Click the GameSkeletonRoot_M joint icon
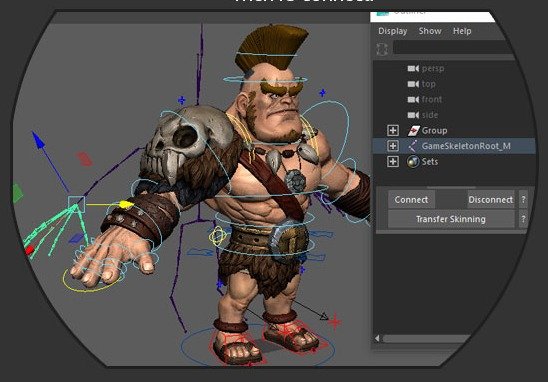This screenshot has width=548, height=382. 413,146
